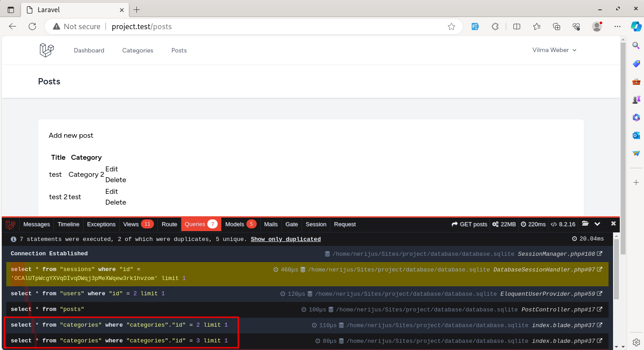Open the Route tab in Debugbar
The height and width of the screenshot is (350, 644).
click(x=170, y=224)
